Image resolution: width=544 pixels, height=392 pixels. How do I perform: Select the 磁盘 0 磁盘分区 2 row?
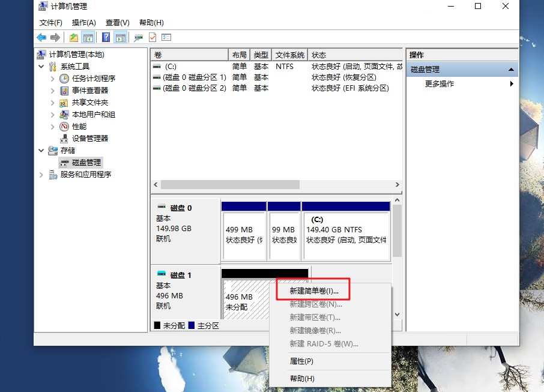[x=277, y=88]
